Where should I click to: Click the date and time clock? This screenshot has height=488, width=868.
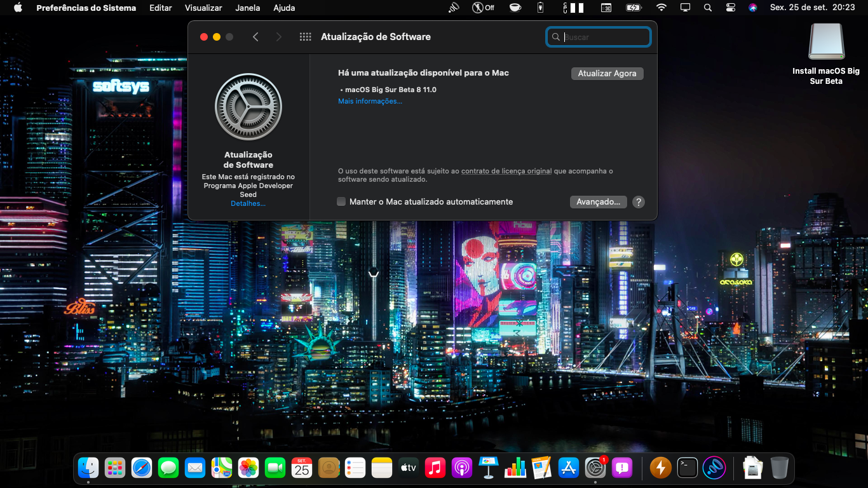point(812,8)
